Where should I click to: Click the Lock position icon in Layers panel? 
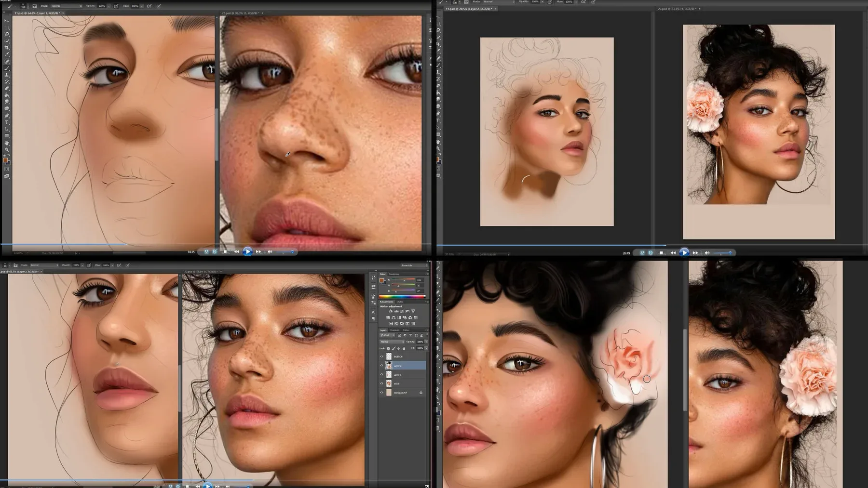[399, 348]
